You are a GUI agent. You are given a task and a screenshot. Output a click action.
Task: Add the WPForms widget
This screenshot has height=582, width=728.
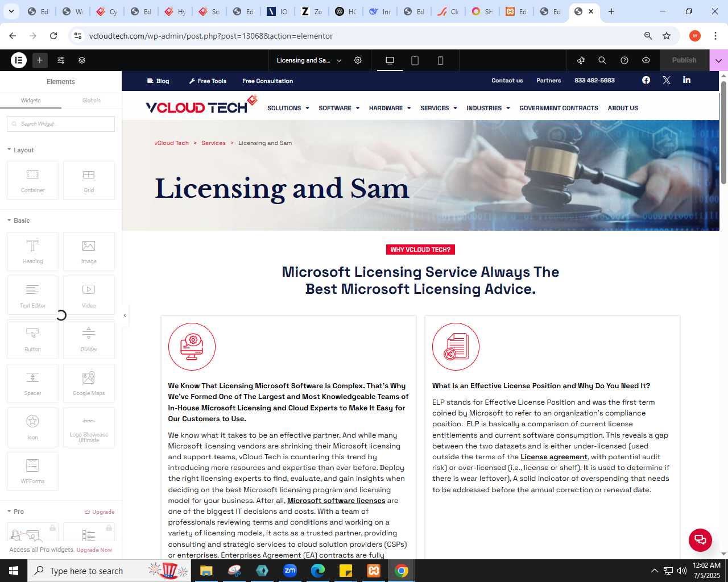[32, 471]
